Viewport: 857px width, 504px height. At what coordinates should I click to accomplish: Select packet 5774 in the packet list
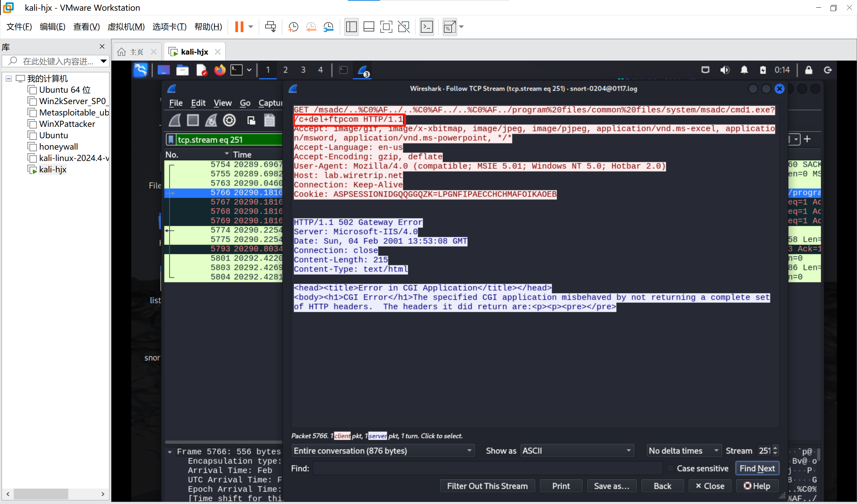coord(224,230)
